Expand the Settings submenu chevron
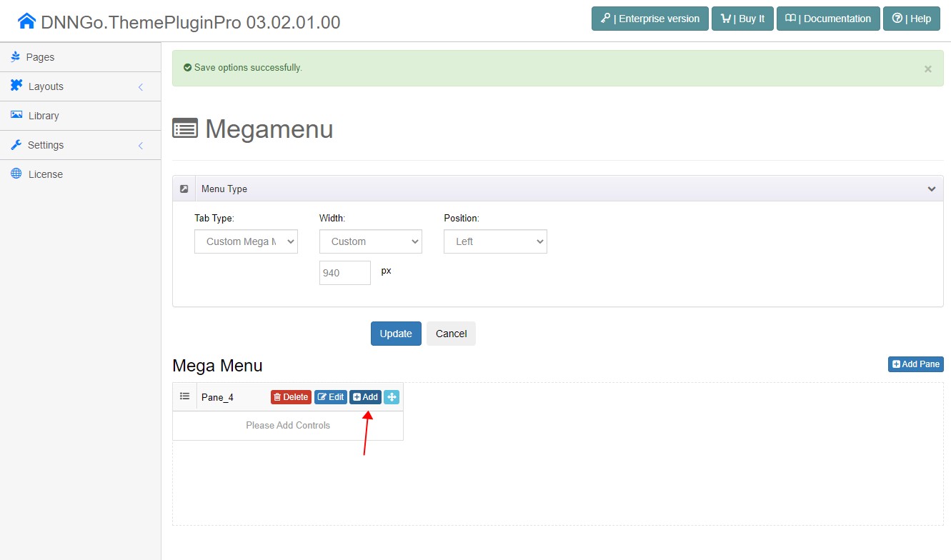951x560 pixels. [x=141, y=146]
